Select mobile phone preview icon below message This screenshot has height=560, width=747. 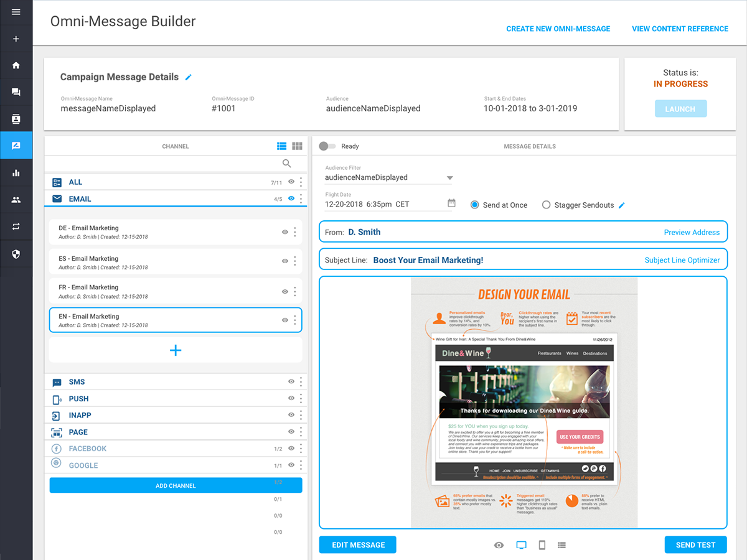(542, 545)
